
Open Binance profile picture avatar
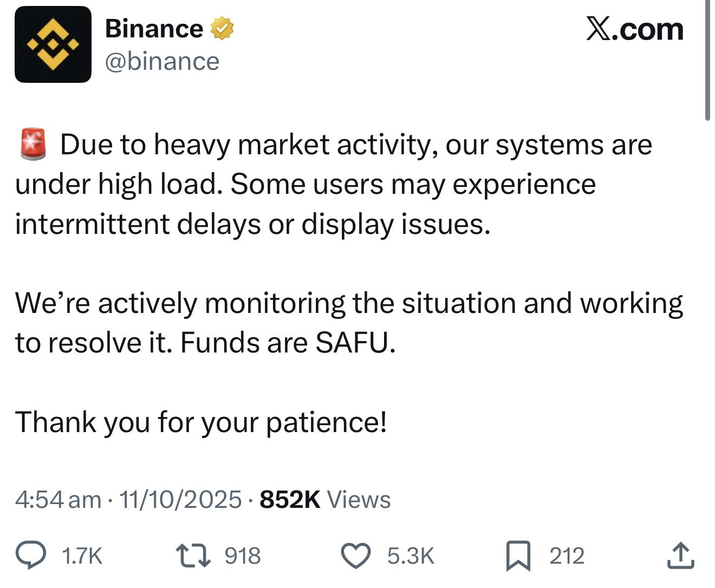click(x=53, y=44)
